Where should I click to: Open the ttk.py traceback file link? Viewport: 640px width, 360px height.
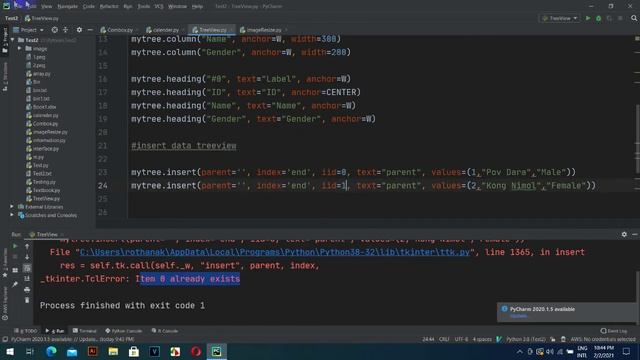click(x=275, y=252)
